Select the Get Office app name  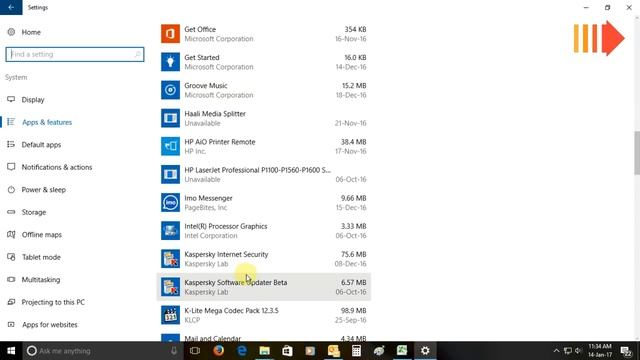200,29
